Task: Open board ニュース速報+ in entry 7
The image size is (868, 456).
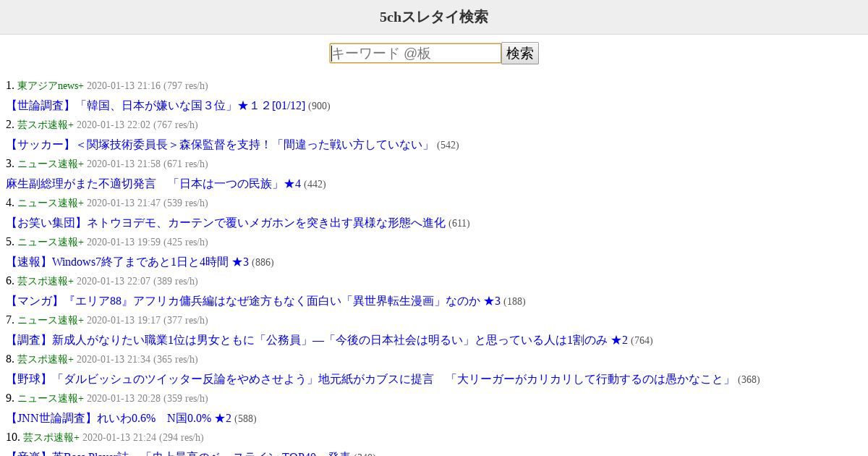Action: [51, 320]
